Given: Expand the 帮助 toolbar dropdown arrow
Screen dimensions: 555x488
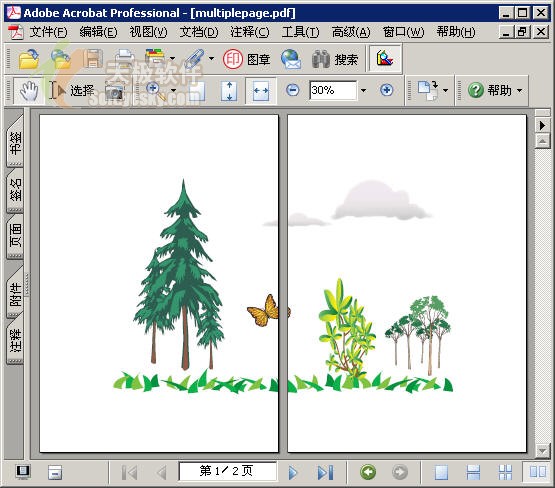Looking at the screenshot, I should (x=520, y=91).
